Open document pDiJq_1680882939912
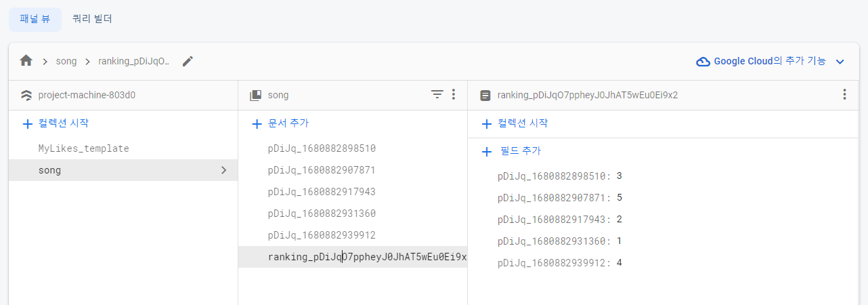868x305 pixels. [x=322, y=235]
